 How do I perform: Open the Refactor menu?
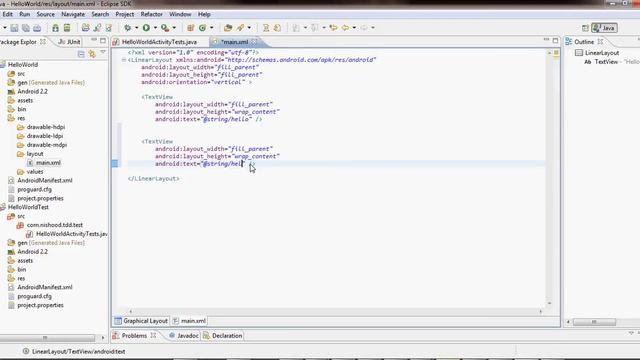coord(151,14)
